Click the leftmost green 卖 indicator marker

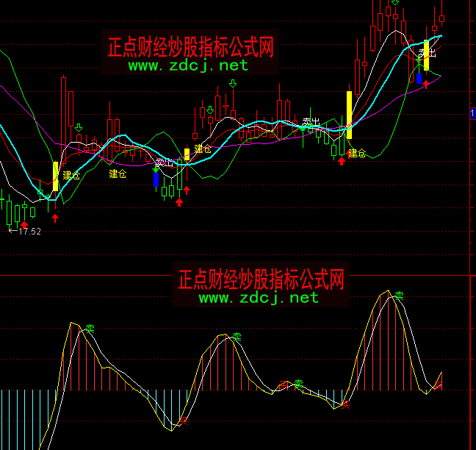coord(90,329)
